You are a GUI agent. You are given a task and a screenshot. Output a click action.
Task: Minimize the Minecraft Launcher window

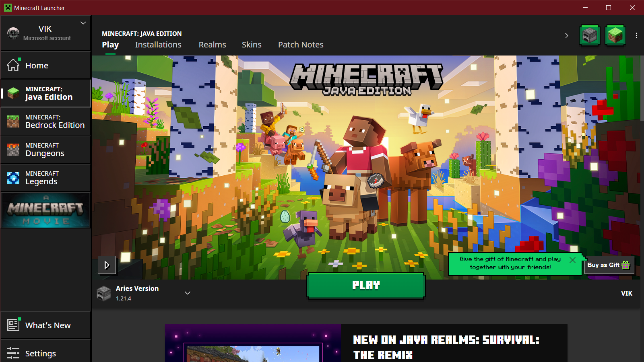[x=585, y=8]
